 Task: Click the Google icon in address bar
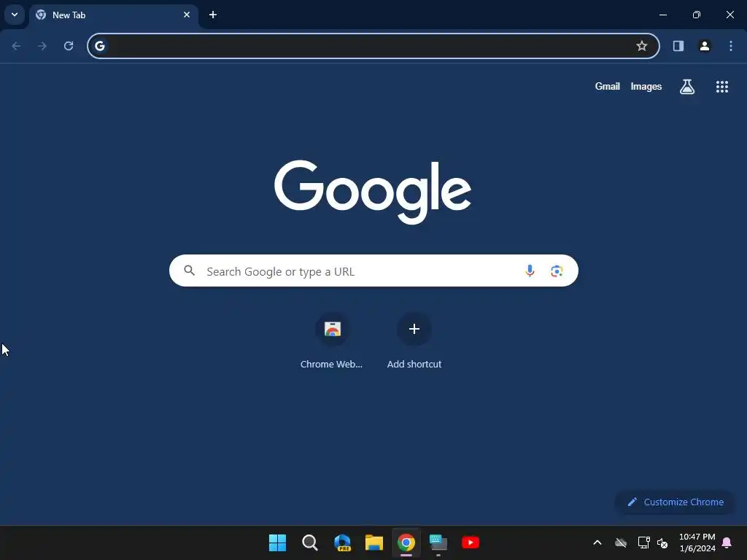(99, 46)
